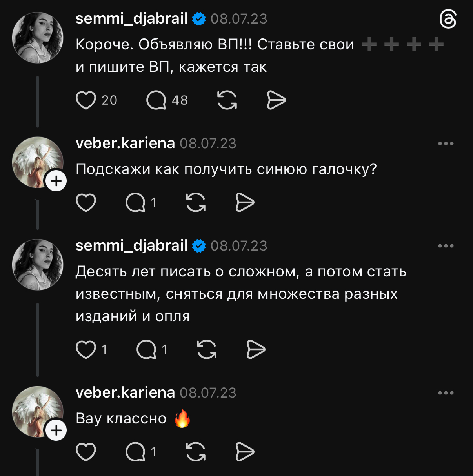
Task: Follow veber.kariena via plus badge on the "Вау классно" avatar
Action: tap(56, 431)
